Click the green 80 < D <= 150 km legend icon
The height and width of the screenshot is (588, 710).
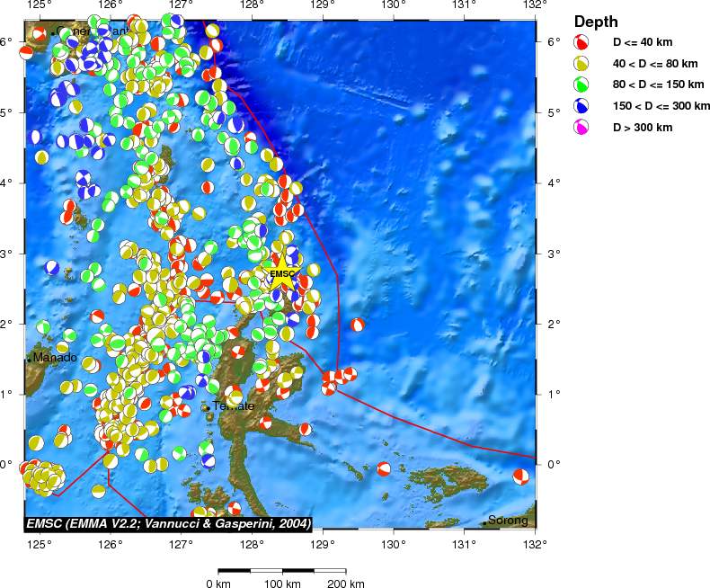(x=581, y=85)
